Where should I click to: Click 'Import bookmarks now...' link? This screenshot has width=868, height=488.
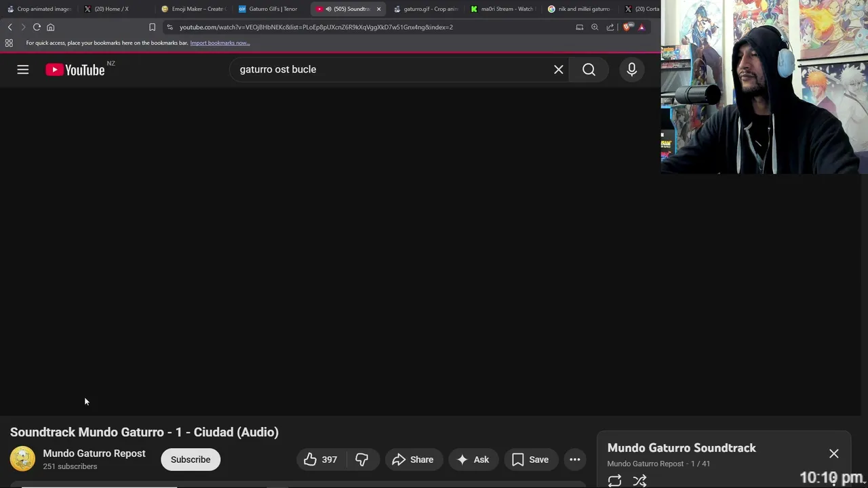(x=220, y=43)
